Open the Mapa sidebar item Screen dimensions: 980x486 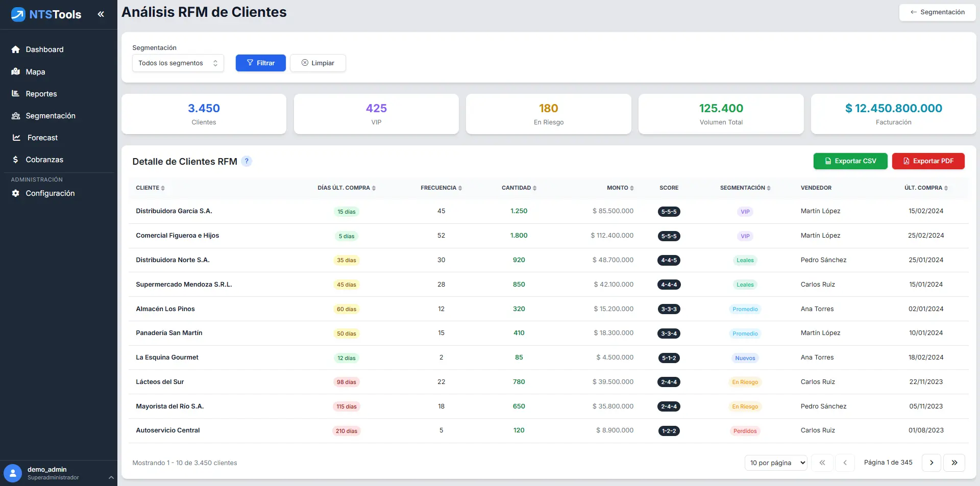35,72
